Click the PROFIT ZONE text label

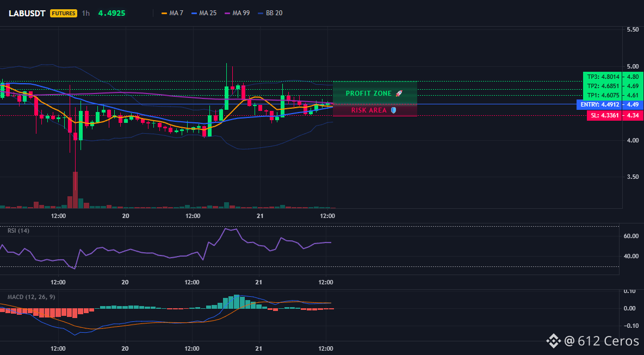pos(369,94)
